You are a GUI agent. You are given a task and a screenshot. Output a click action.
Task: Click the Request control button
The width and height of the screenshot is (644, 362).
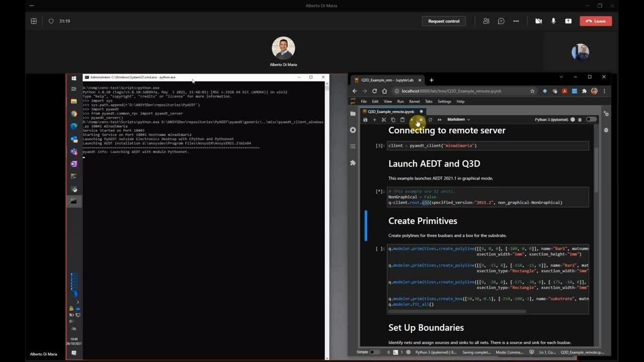[x=444, y=21]
